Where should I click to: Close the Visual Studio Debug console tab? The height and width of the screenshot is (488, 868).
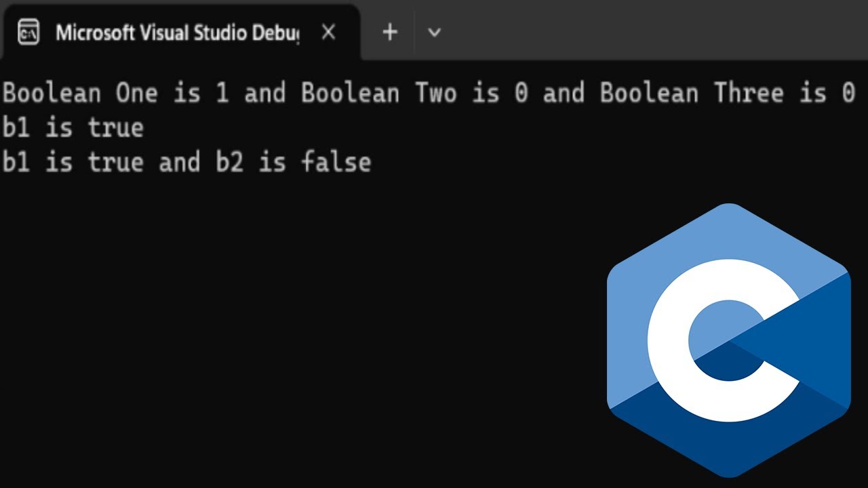pyautogui.click(x=328, y=32)
